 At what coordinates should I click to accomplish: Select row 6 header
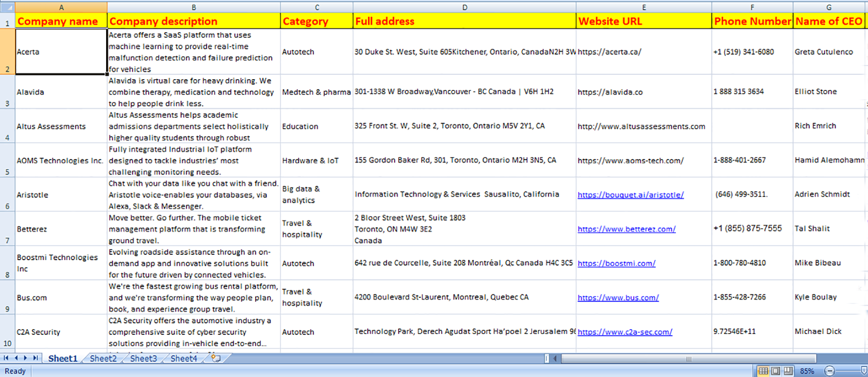pos(7,194)
